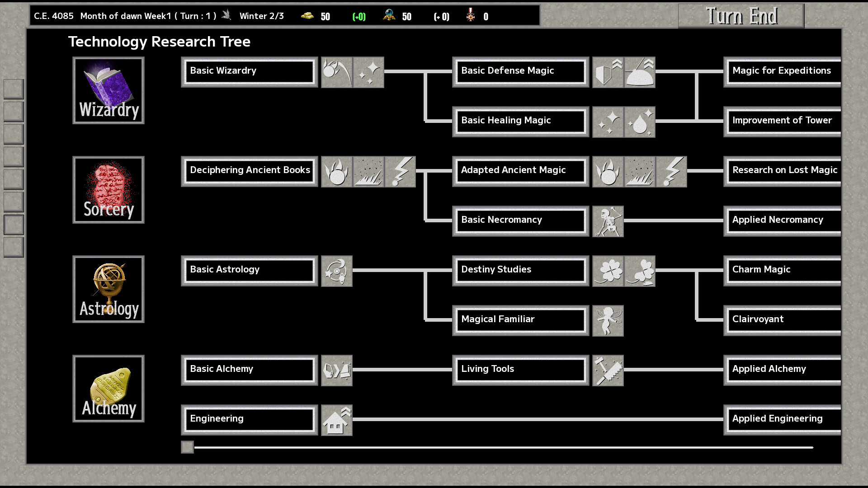Select the Basic Wizardry technology
Image resolution: width=868 pixels, height=488 pixels.
click(x=250, y=72)
